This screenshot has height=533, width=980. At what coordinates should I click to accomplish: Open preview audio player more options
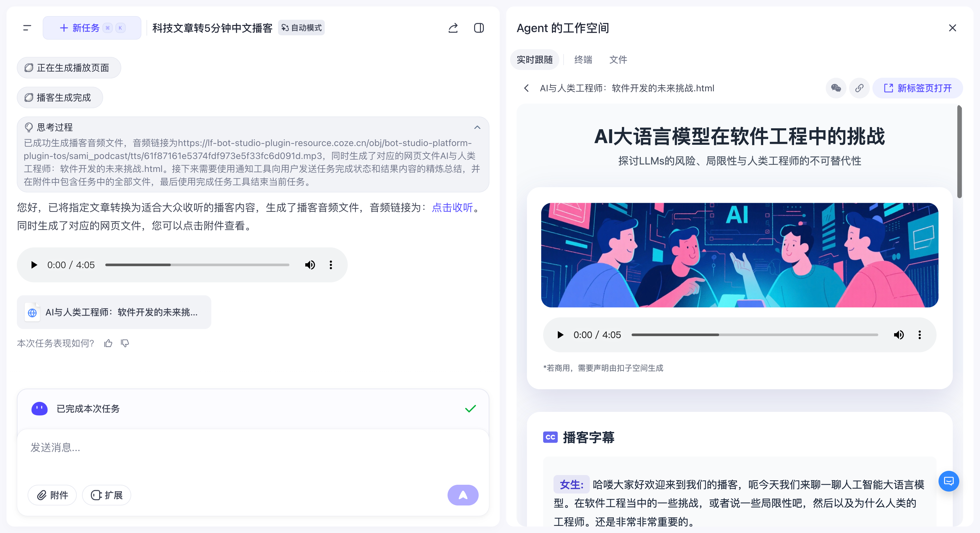tap(919, 335)
